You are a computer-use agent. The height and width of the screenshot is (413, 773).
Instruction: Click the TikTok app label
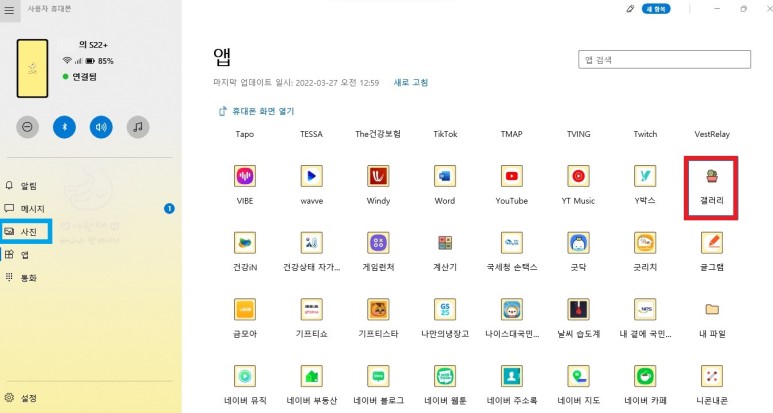pyautogui.click(x=445, y=134)
